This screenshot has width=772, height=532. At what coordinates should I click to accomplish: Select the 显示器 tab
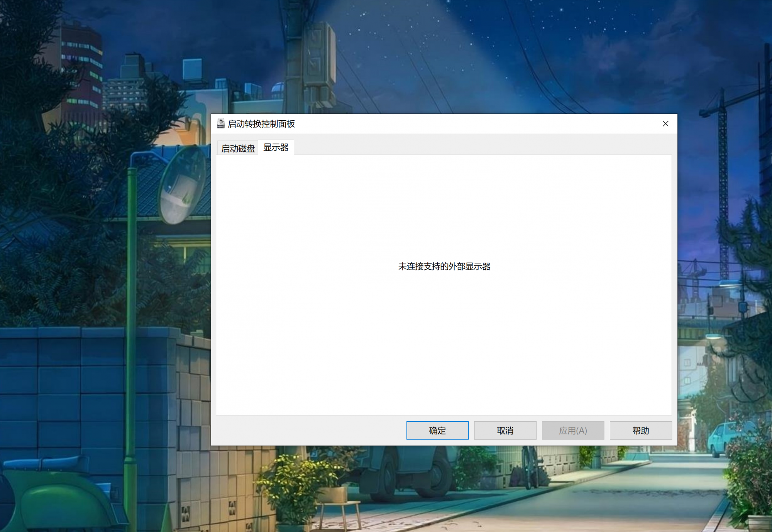pyautogui.click(x=276, y=147)
